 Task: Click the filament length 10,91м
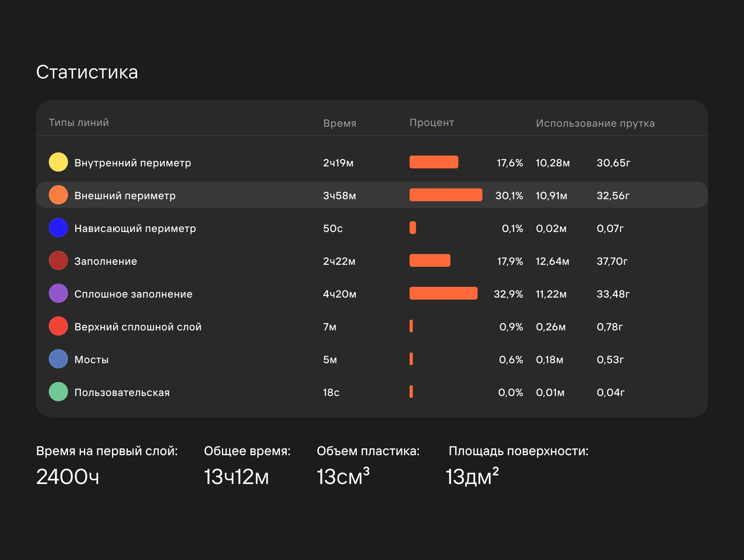[x=552, y=196]
